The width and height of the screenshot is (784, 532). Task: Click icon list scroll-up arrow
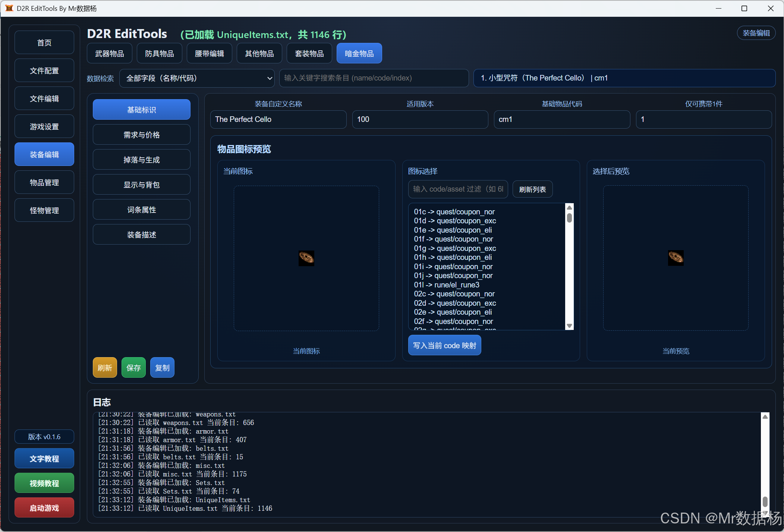(569, 208)
